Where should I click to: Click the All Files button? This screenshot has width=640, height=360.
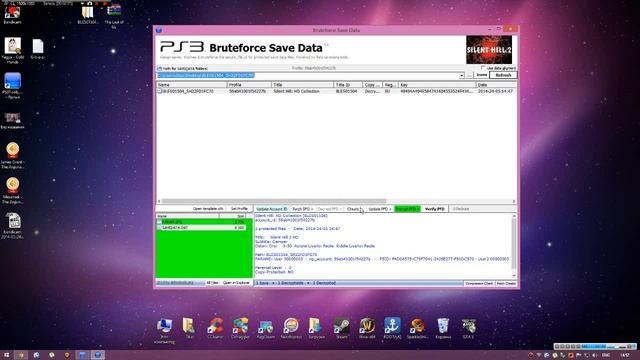click(212, 283)
